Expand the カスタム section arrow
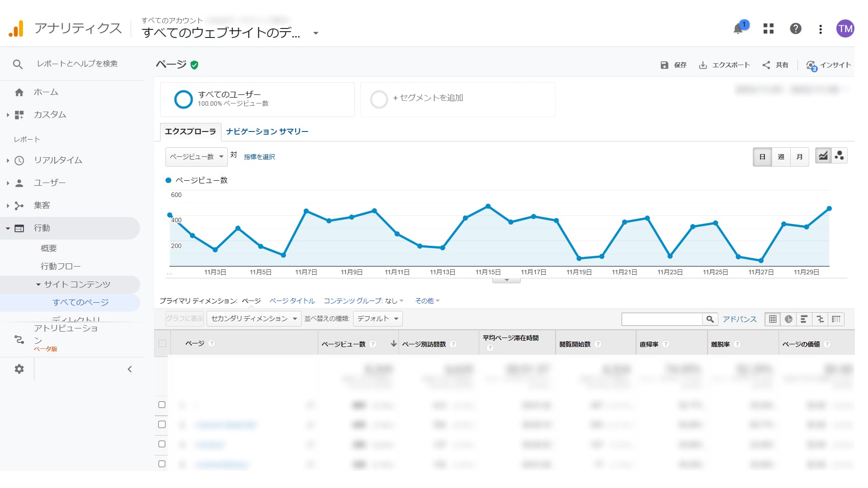Screen dimensions: 868x488 (x=8, y=115)
